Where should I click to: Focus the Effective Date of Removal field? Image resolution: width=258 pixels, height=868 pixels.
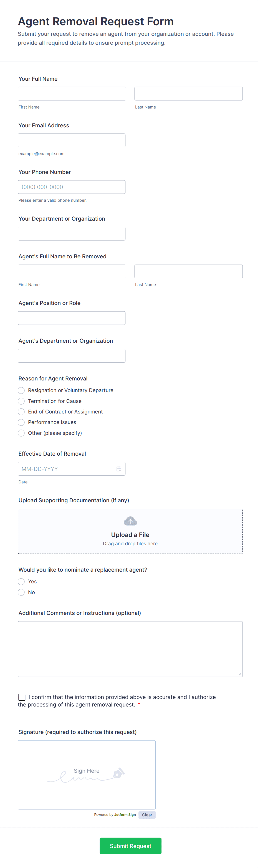(x=71, y=469)
